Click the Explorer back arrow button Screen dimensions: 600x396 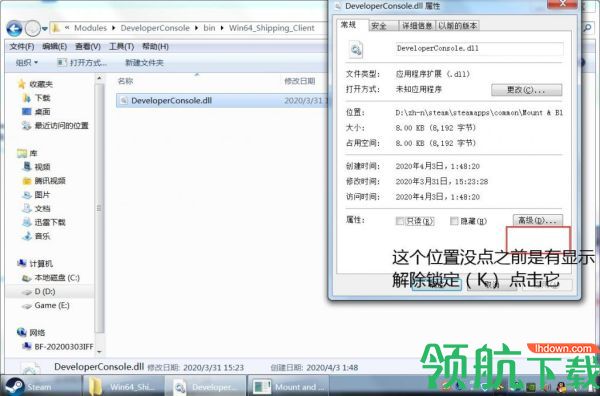(x=15, y=28)
